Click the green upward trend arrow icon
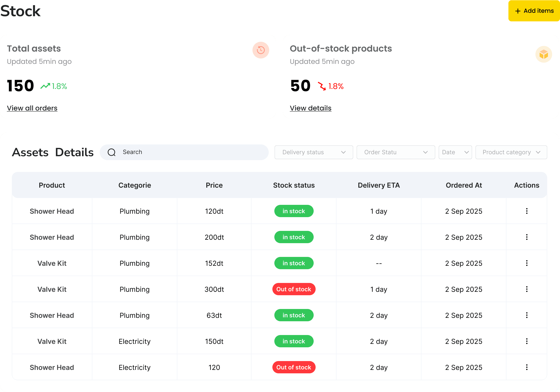Image resolution: width=560 pixels, height=392 pixels. click(x=45, y=86)
